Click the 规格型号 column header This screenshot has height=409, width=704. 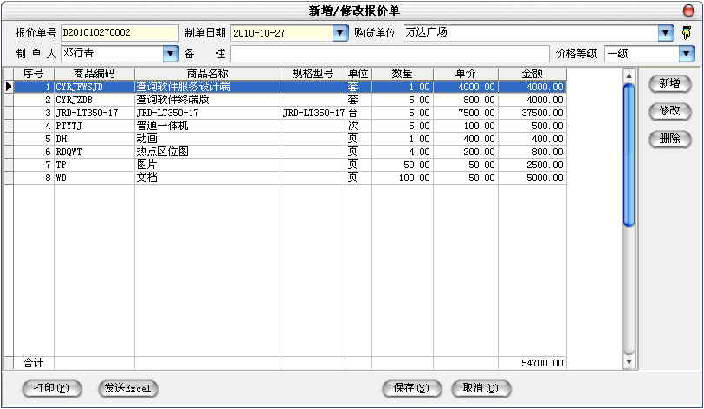[313, 74]
